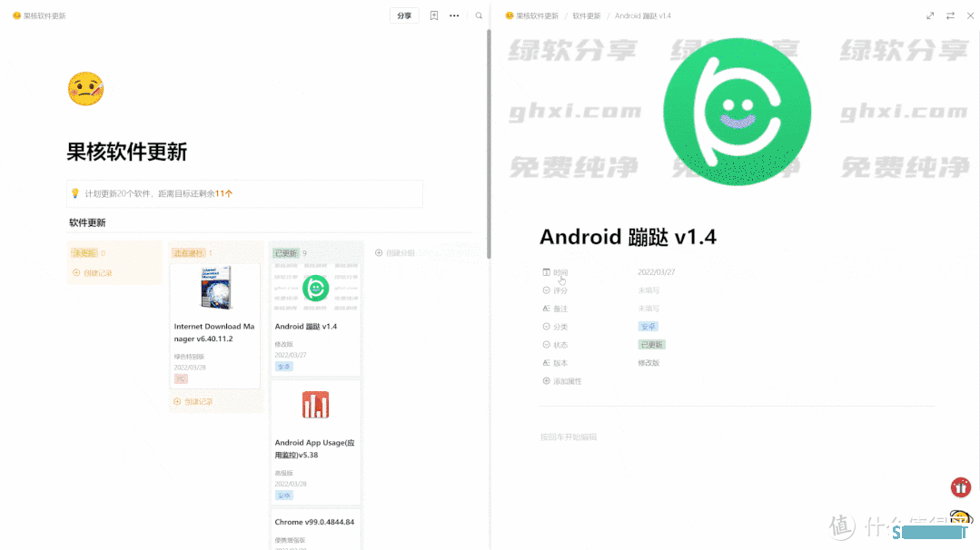980x550 pixels.
Task: Click 果核软件更新 in the detail breadcrumb
Action: click(532, 15)
